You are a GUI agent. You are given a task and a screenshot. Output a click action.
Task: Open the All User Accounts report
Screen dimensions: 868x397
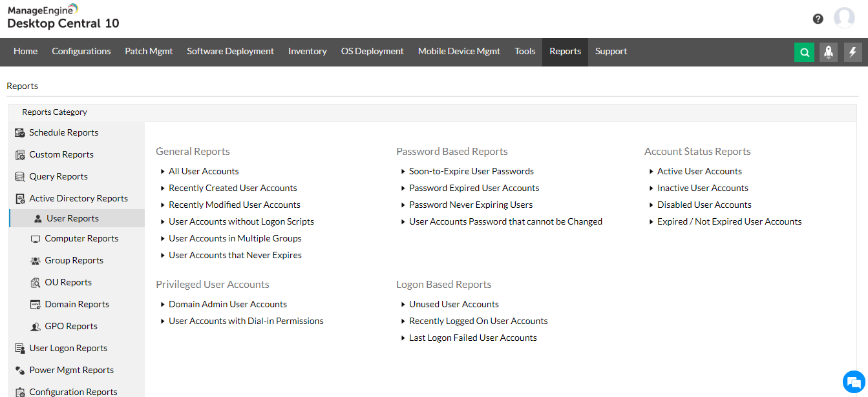204,171
